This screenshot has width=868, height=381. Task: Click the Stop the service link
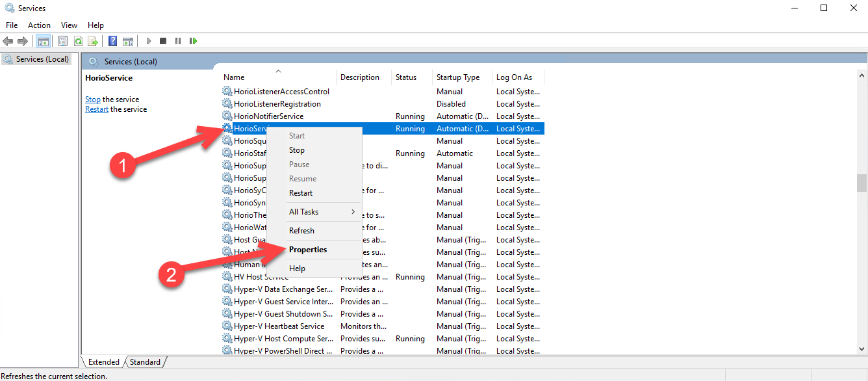coord(93,99)
